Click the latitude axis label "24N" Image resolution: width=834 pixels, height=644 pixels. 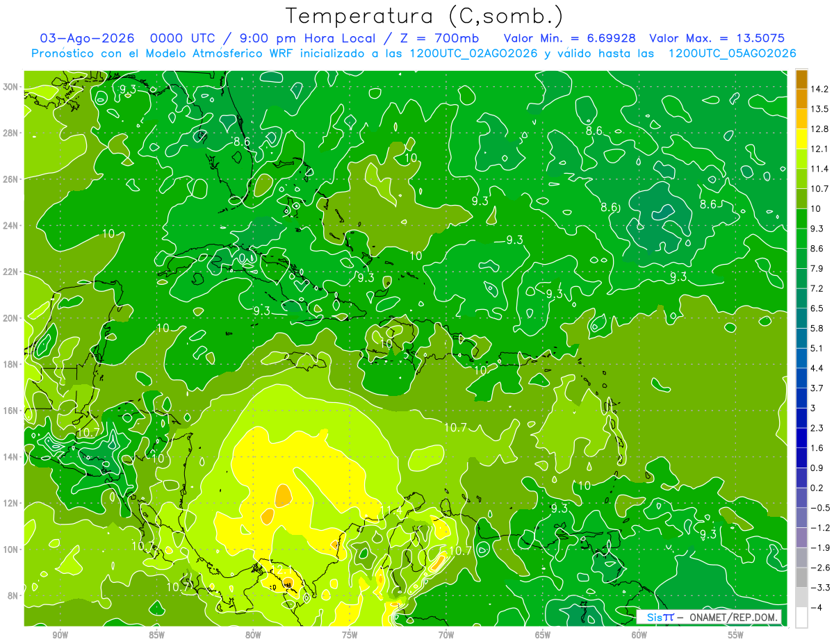[11, 226]
